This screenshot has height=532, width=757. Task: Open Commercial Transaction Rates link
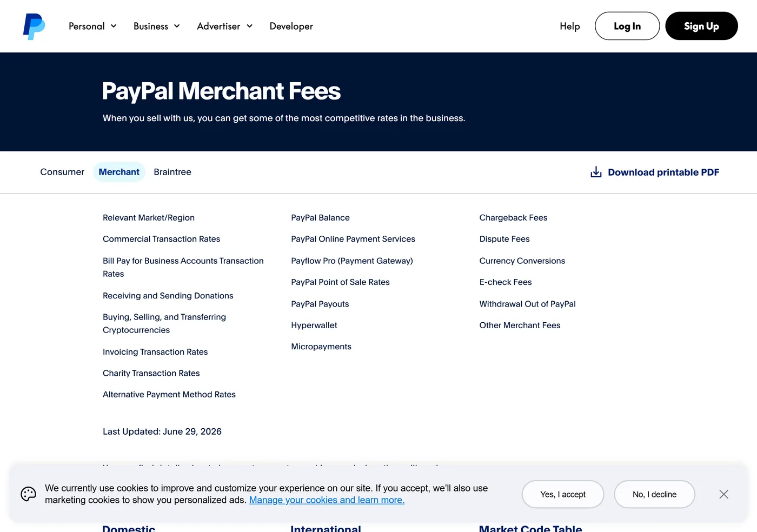(162, 239)
